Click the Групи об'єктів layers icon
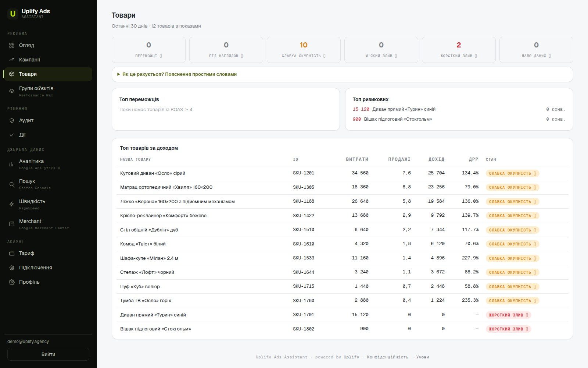The height and width of the screenshot is (368, 588). point(12,91)
